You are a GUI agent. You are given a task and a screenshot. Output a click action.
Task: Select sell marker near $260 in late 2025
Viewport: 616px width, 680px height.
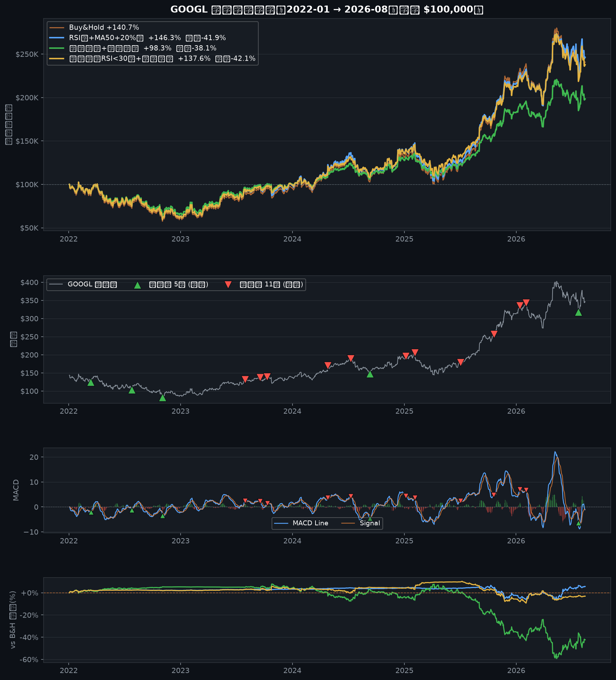494,334
